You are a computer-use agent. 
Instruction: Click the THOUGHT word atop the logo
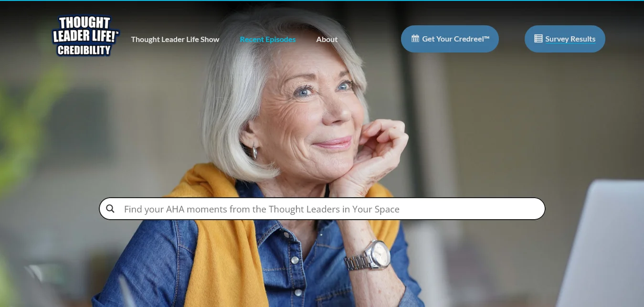click(85, 22)
